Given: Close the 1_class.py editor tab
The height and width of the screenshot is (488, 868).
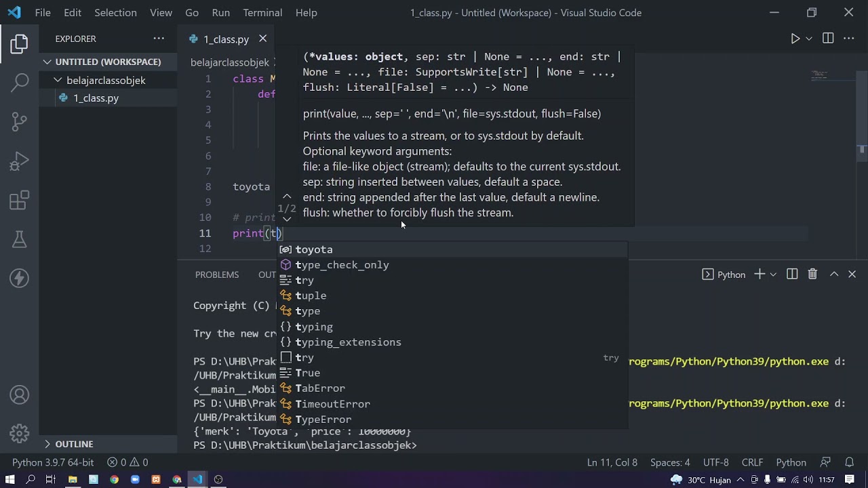Looking at the screenshot, I should pos(262,39).
